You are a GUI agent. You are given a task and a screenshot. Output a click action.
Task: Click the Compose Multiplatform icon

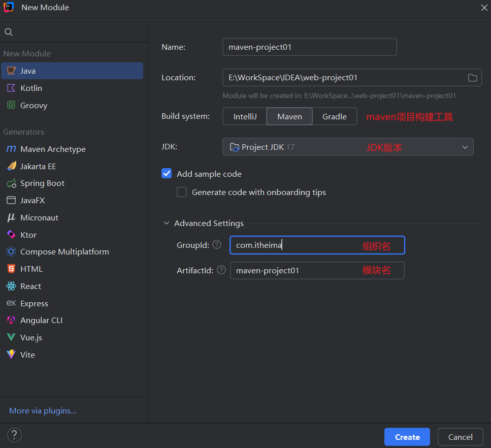(11, 251)
